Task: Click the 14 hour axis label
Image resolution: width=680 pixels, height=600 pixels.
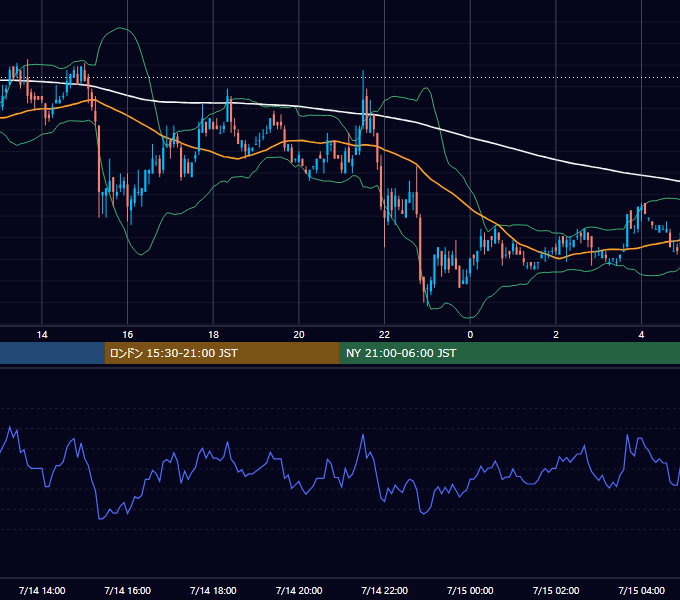Action: (x=42, y=335)
